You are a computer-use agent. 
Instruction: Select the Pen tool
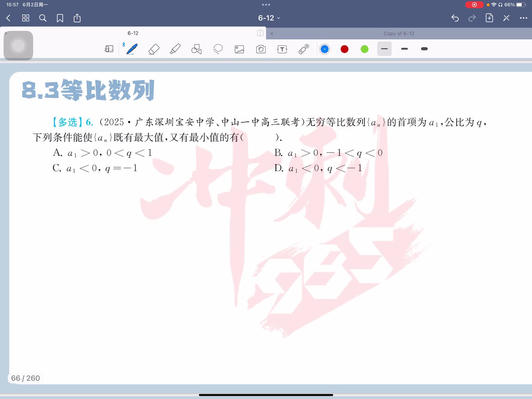click(132, 49)
